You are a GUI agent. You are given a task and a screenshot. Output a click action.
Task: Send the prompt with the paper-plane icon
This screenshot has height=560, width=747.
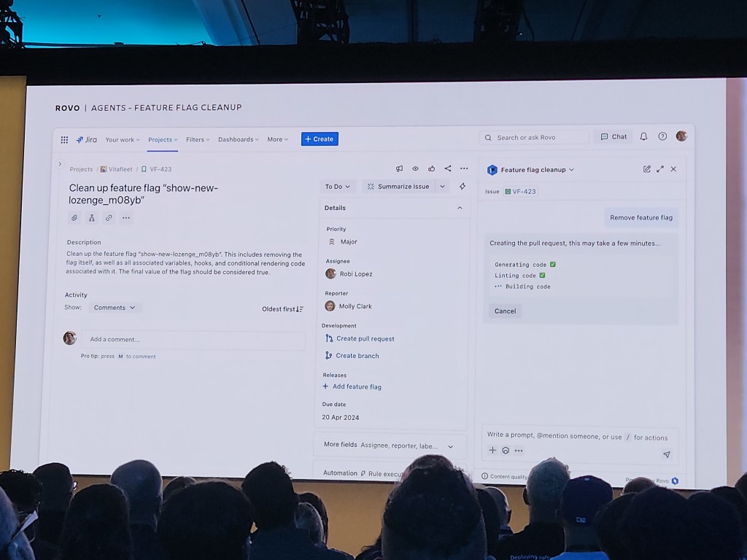666,454
